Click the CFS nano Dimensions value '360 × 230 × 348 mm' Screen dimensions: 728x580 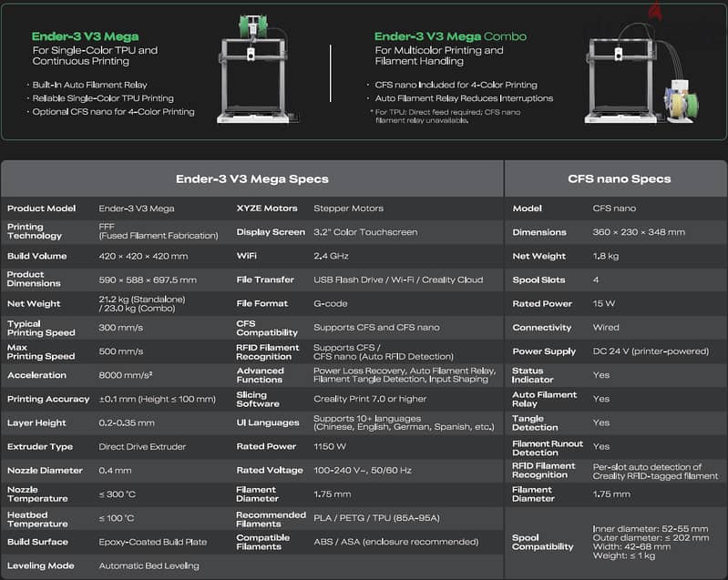[639, 232]
